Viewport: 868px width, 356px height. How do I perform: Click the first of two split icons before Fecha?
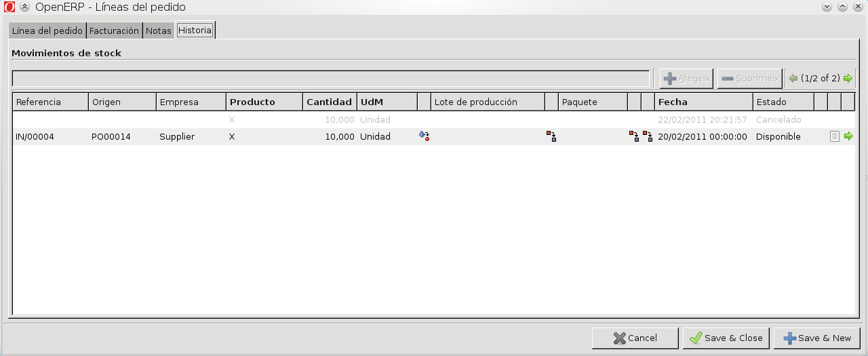tap(634, 136)
